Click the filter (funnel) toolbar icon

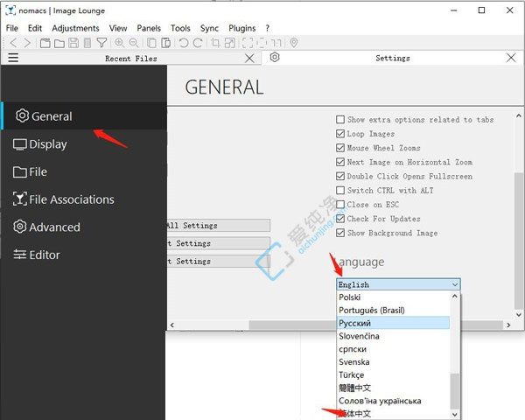click(101, 43)
